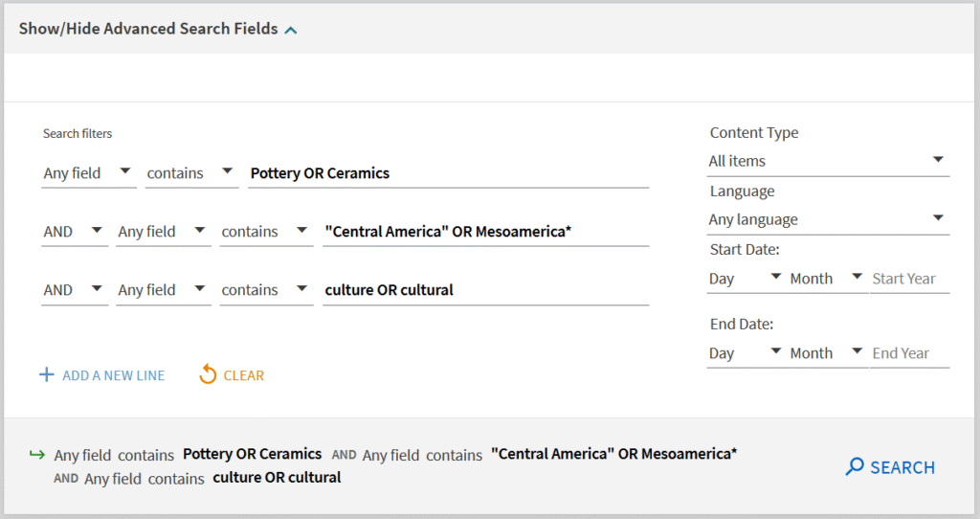Open the Start Date Day dropdown
This screenshot has width=980, height=519.
[x=746, y=279]
